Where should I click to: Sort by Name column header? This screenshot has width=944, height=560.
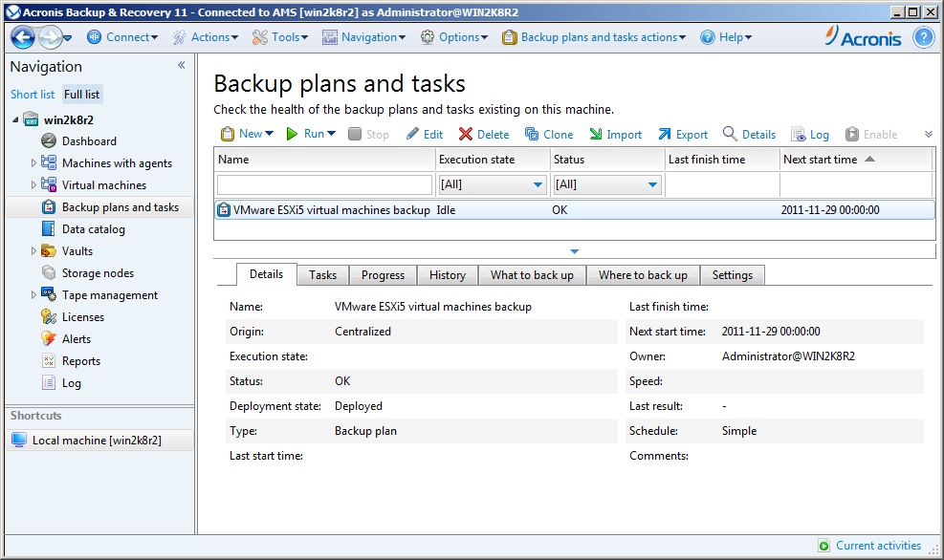324,160
